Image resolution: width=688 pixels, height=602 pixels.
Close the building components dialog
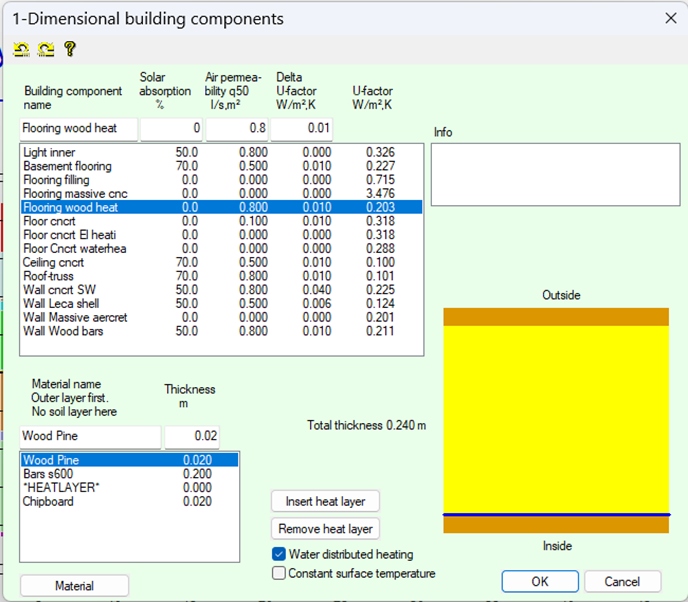click(x=670, y=18)
